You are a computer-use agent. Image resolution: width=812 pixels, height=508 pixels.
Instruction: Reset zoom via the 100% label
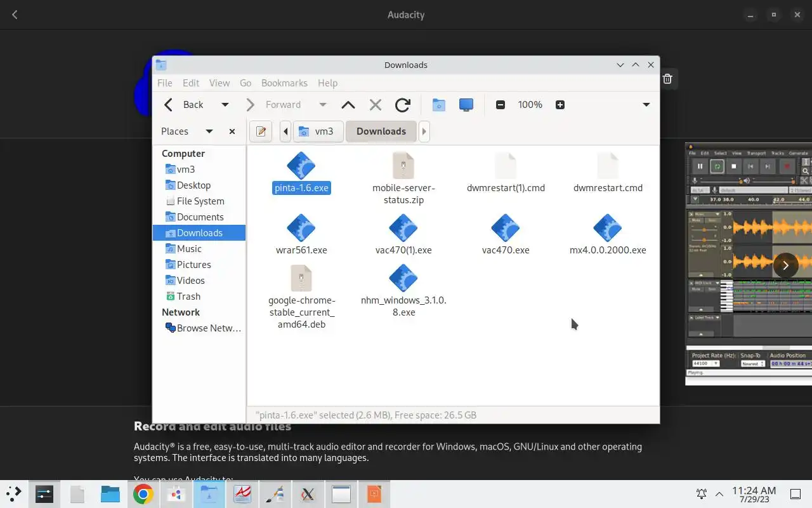pyautogui.click(x=530, y=105)
